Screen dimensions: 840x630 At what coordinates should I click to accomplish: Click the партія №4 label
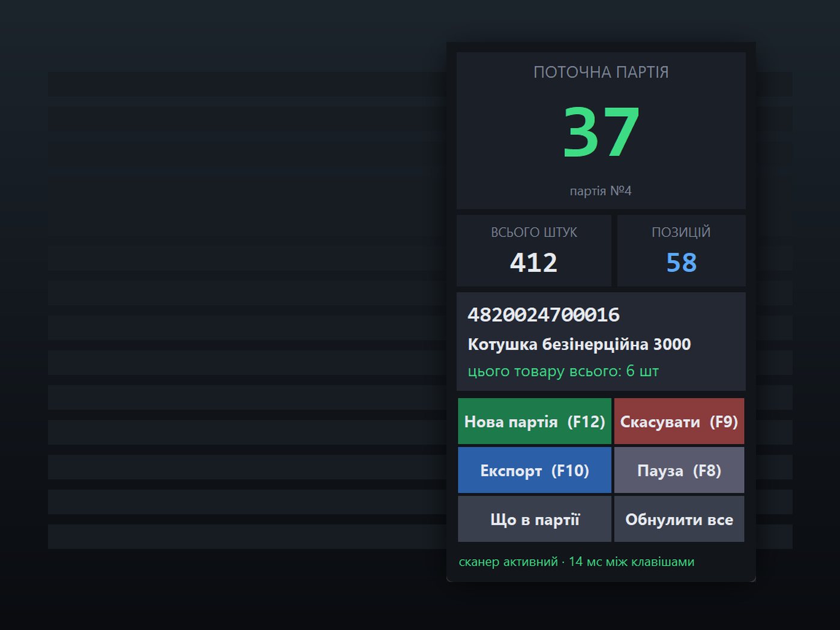[601, 191]
